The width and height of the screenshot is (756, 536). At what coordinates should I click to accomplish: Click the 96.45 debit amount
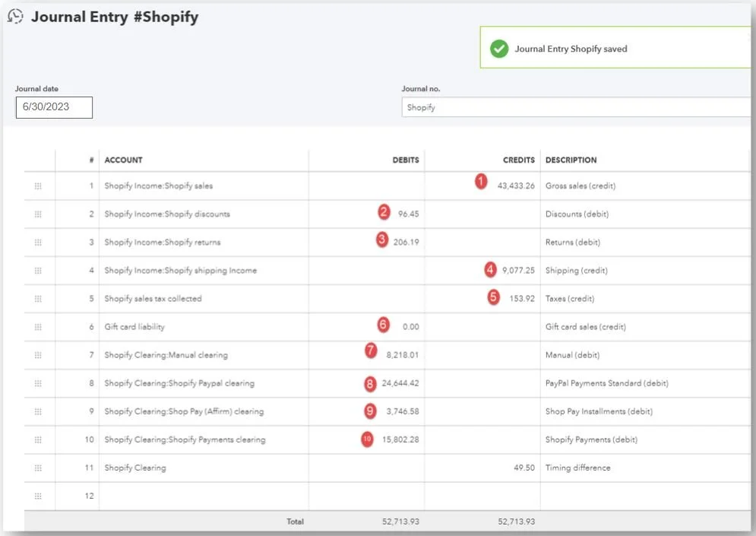pos(408,214)
